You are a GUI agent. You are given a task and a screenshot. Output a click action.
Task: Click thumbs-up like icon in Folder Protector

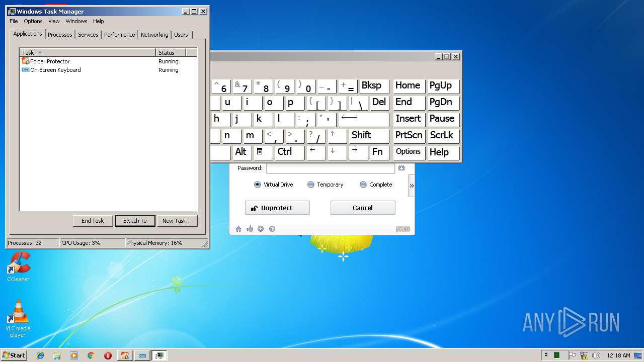point(250,229)
